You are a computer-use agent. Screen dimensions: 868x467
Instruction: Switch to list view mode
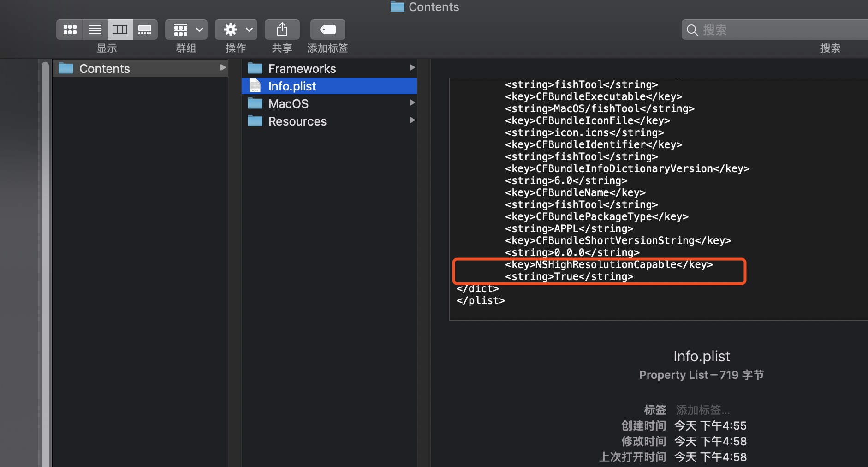[x=95, y=29]
